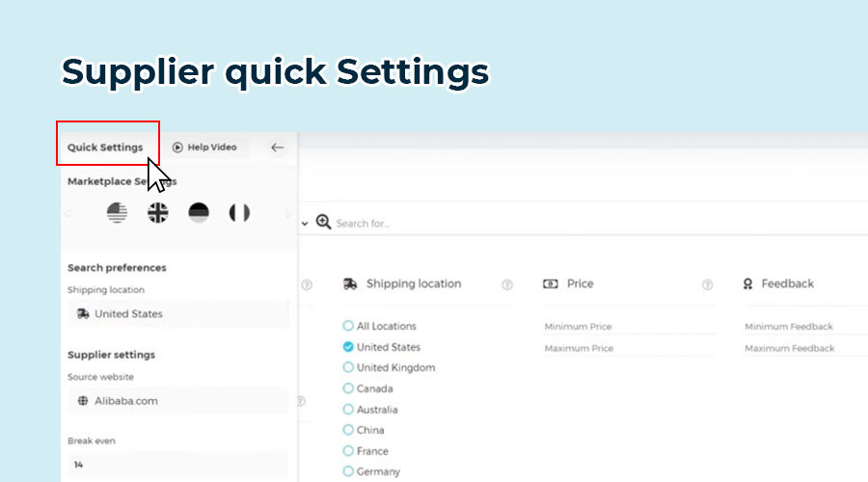Click the Break even value field
Viewport: 868px width, 482px height.
pos(176,465)
